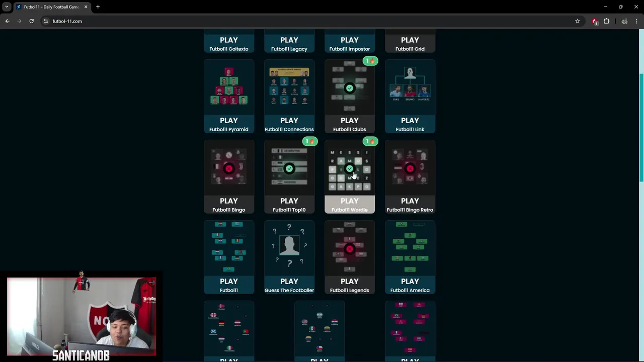This screenshot has width=644, height=362.
Task: Click PLAY under Futbol11 Link
Action: (x=410, y=120)
